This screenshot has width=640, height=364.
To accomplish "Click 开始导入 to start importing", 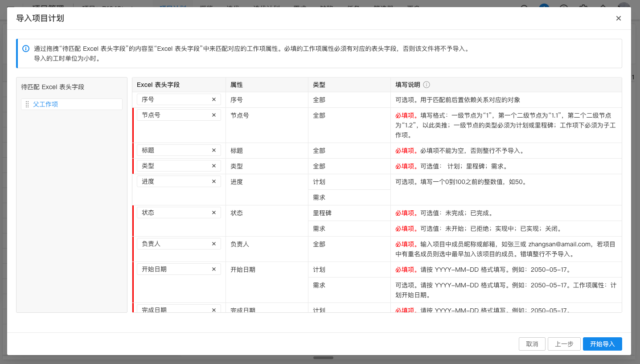I will (603, 344).
